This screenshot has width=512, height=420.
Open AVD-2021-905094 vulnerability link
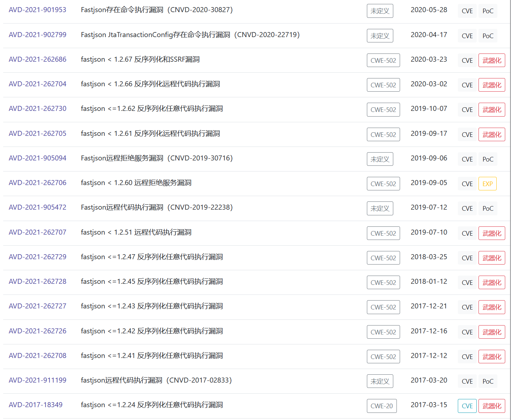pos(37,158)
